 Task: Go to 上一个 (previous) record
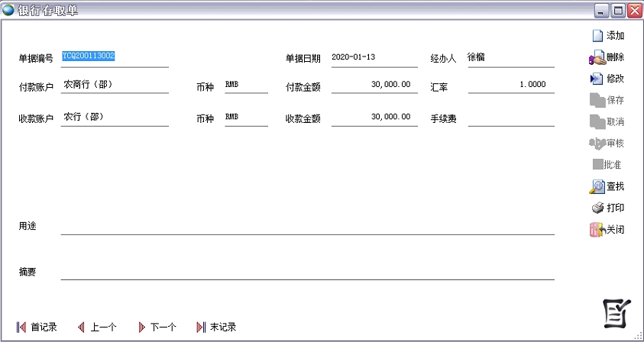81,327
